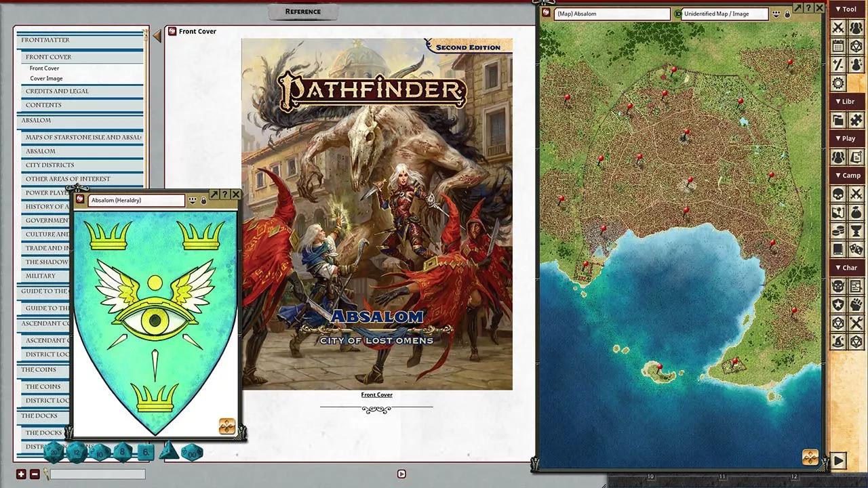Open Maps of Starstone Isle and Absalom entry
Viewport: 868px width, 488px height.
point(83,137)
